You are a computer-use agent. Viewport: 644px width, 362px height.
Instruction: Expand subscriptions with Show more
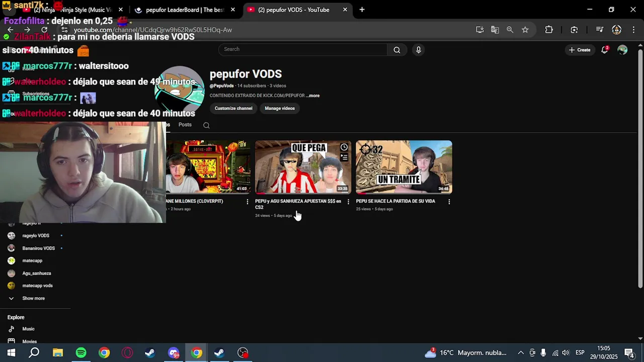pyautogui.click(x=33, y=298)
